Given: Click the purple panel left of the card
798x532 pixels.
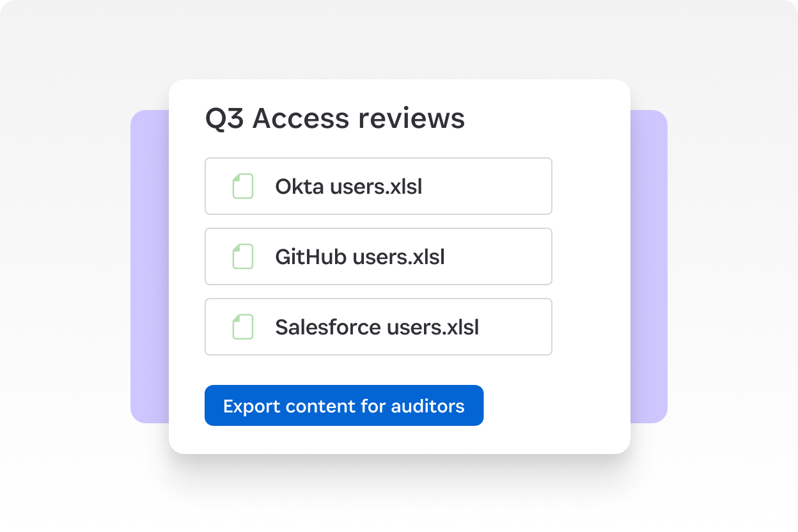Looking at the screenshot, I should [150, 266].
